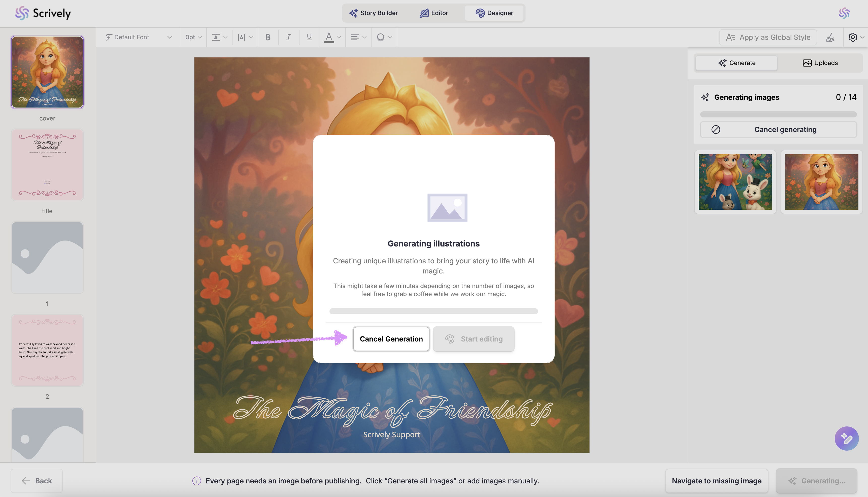Toggle underline text formatting

(309, 37)
